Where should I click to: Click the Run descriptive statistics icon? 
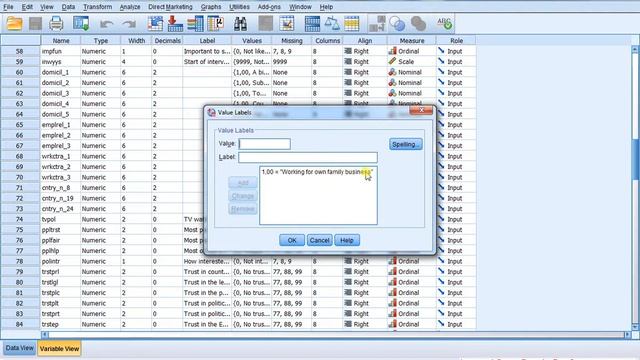pos(216,24)
